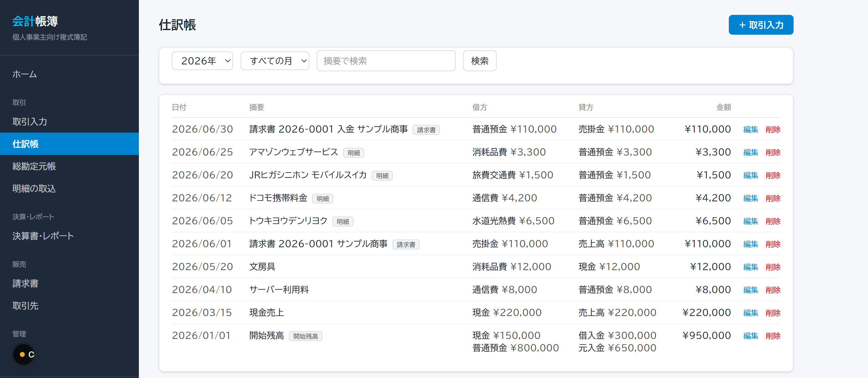Click the 検索 button

[480, 61]
